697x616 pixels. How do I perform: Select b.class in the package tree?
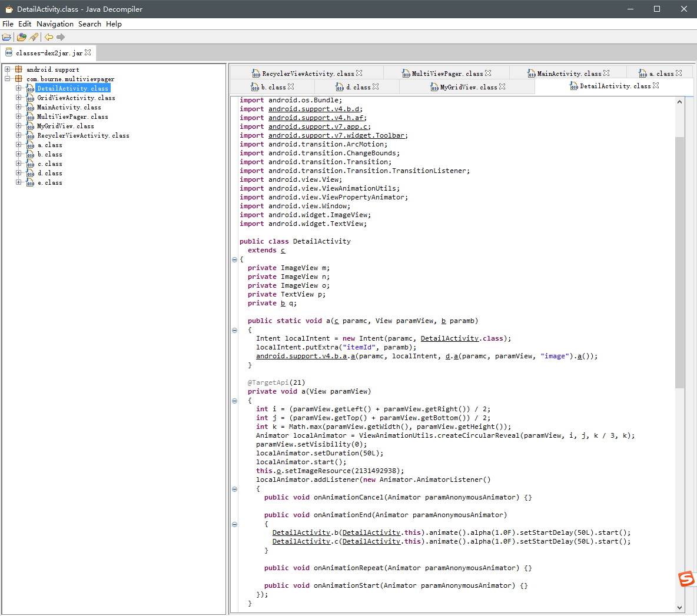coord(50,154)
